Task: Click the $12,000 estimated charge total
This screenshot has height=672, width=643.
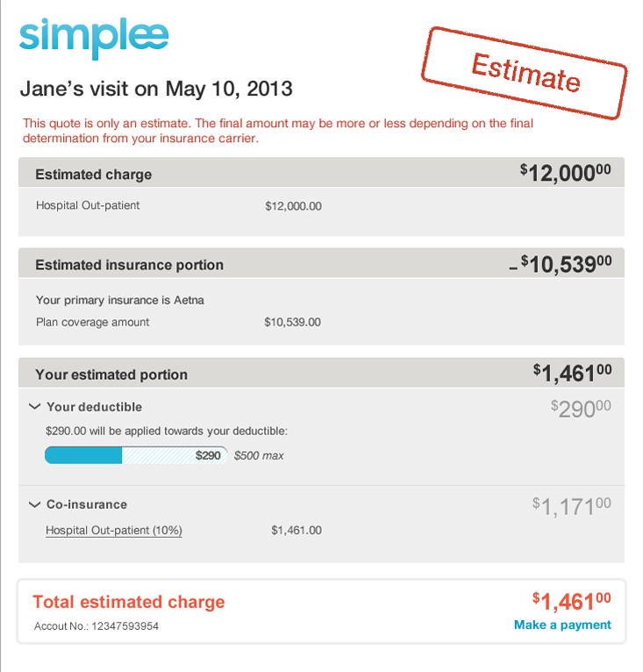Action: [x=565, y=173]
